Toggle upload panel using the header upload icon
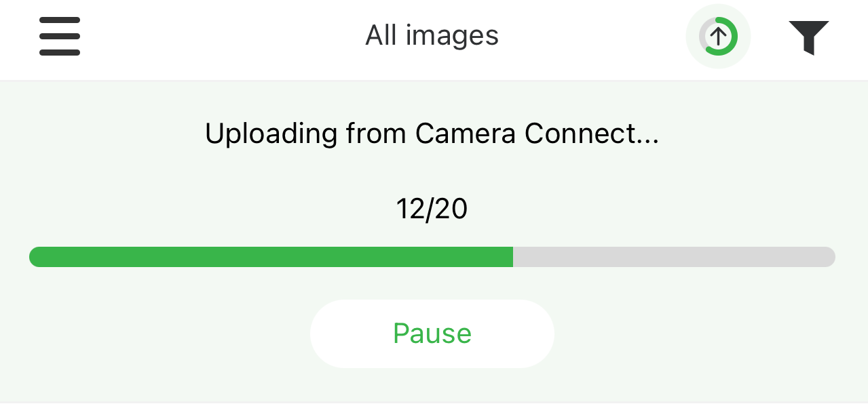The width and height of the screenshot is (868, 404). (x=718, y=37)
